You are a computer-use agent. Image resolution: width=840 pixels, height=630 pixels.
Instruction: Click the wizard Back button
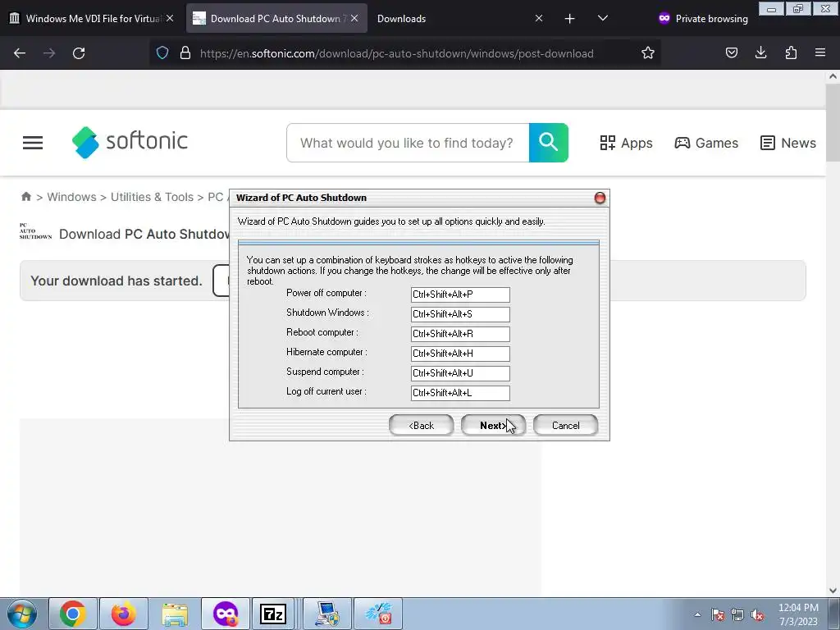click(421, 426)
